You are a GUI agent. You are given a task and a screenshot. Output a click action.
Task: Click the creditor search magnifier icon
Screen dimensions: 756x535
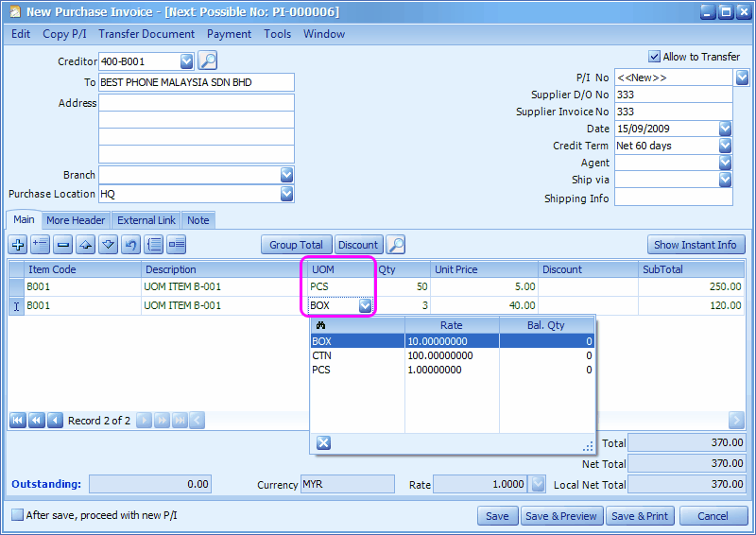208,60
